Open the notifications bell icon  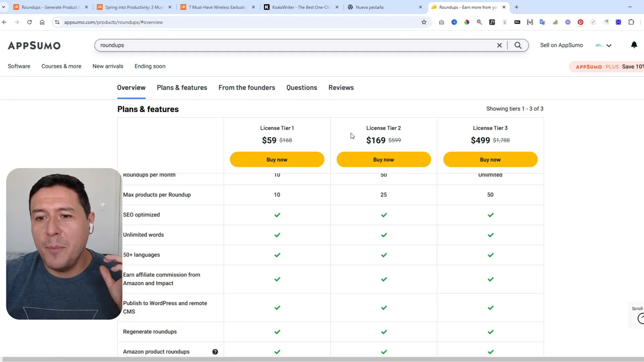(634, 45)
